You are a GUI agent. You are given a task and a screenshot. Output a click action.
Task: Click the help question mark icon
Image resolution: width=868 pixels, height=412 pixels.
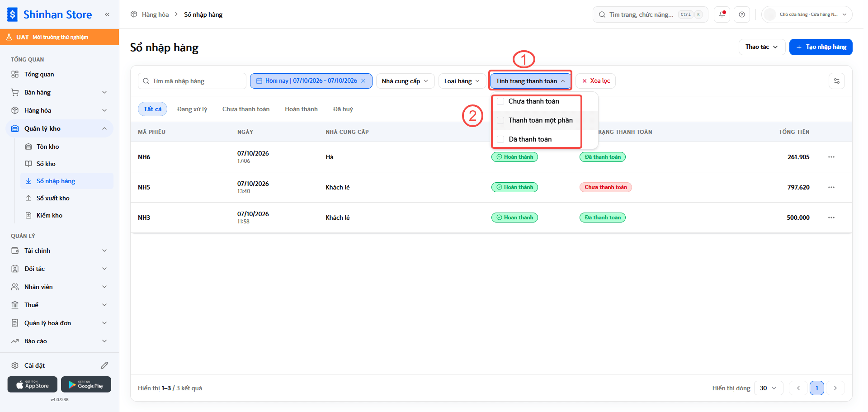742,14
